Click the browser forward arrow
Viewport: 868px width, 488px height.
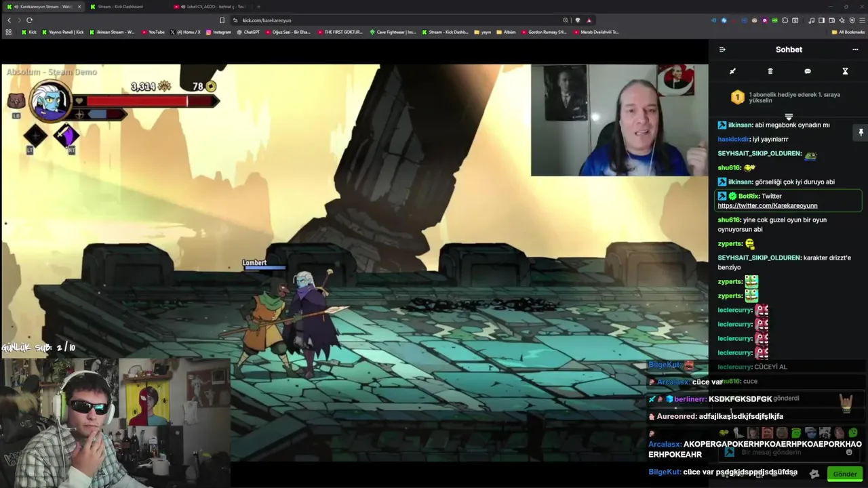click(18, 20)
